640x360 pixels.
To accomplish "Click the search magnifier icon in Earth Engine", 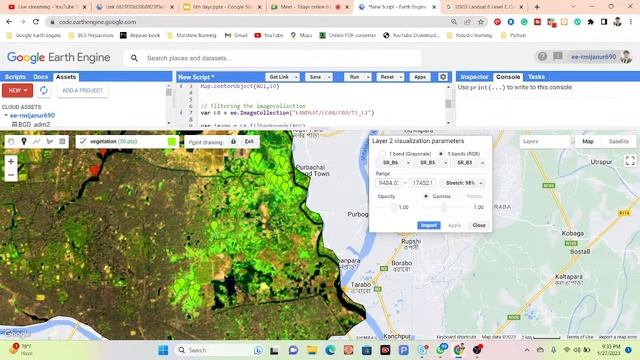I will (134, 58).
